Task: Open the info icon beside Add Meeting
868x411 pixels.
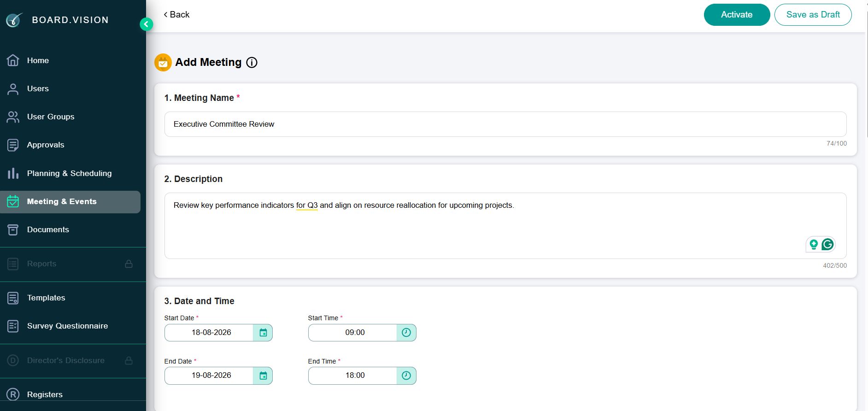Action: 252,63
